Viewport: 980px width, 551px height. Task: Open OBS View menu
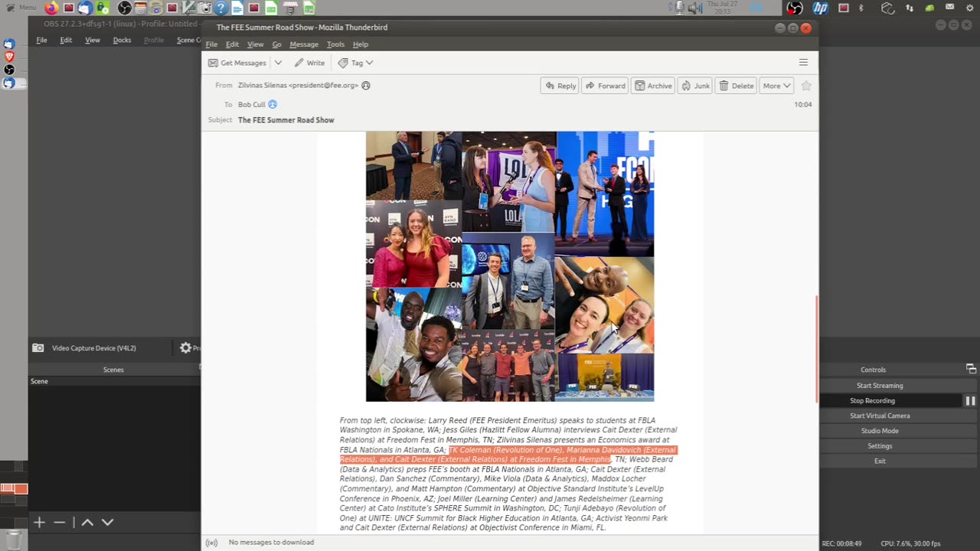click(93, 40)
